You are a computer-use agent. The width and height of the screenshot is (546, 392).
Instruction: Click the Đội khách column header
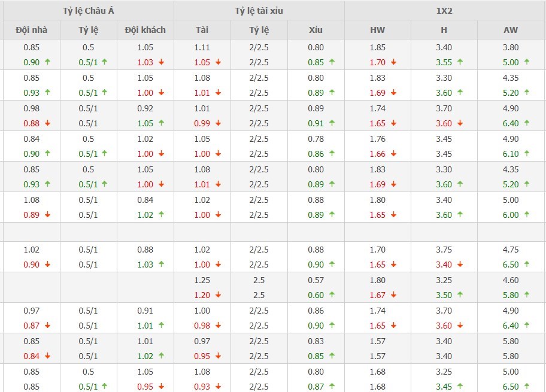[x=145, y=30]
